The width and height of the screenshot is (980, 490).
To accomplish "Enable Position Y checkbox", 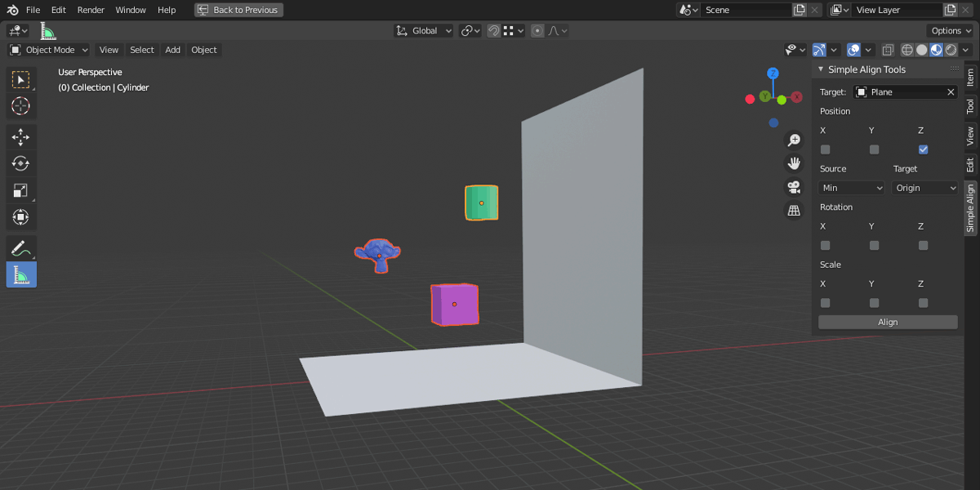I will 874,149.
